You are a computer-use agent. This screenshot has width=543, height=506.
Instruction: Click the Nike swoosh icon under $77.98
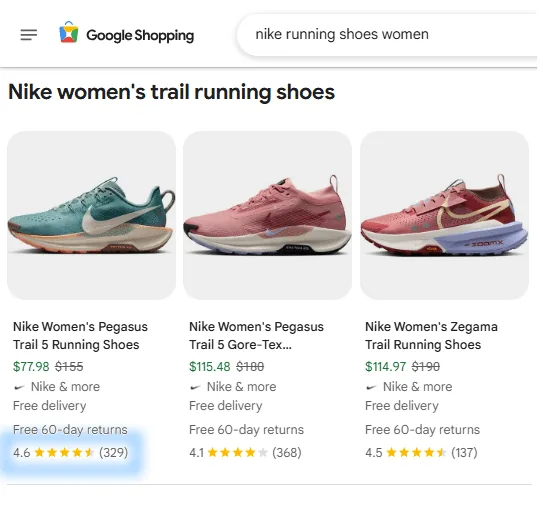point(19,387)
